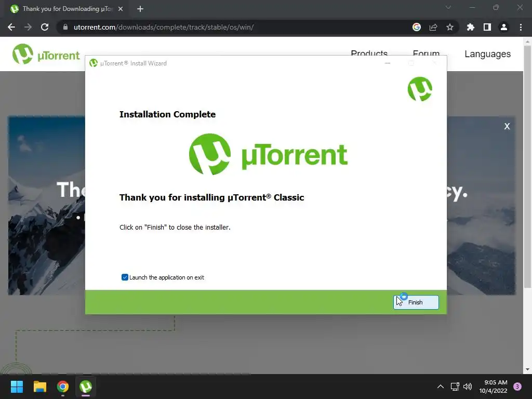Expand Chrome tab search chevron
532x399 pixels.
[448, 7]
